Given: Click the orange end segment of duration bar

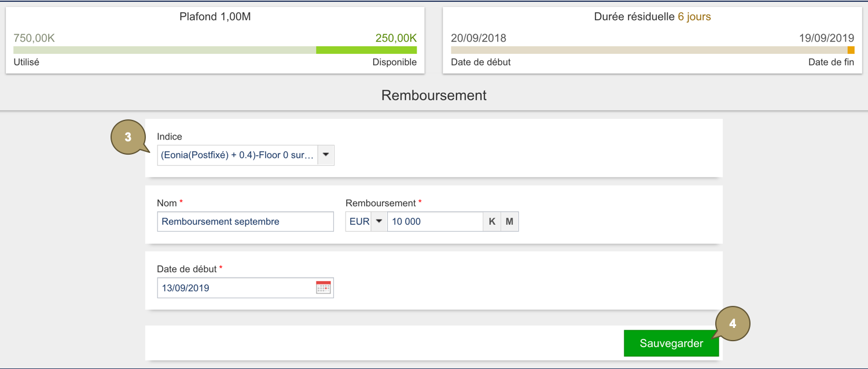Looking at the screenshot, I should (x=851, y=50).
